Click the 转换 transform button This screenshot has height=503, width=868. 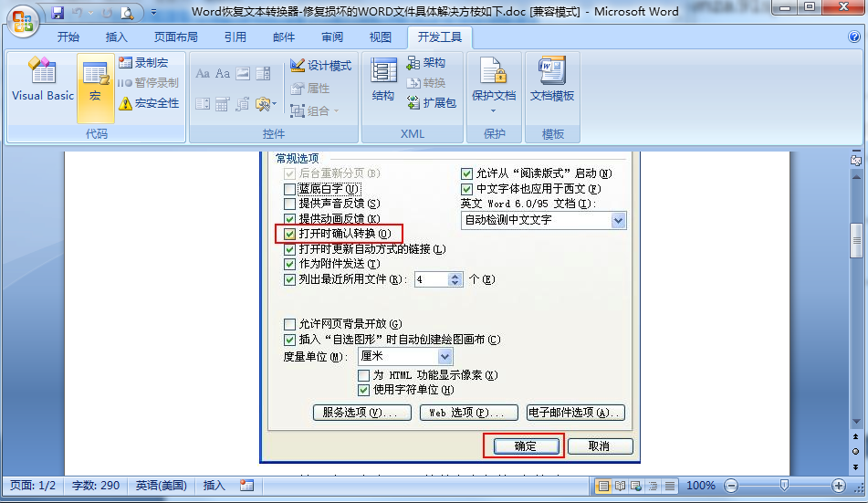(x=425, y=82)
